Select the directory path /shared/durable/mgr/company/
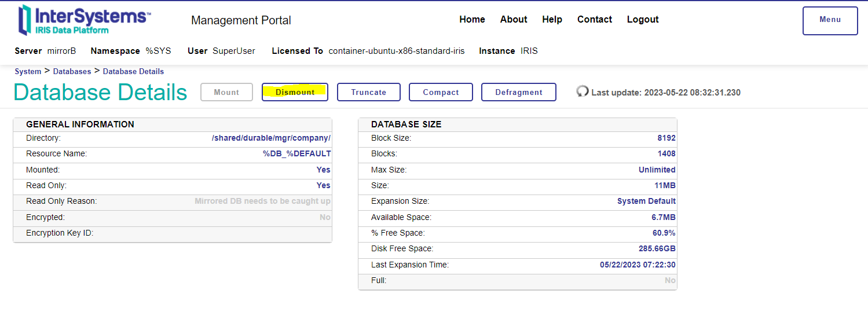 271,138
